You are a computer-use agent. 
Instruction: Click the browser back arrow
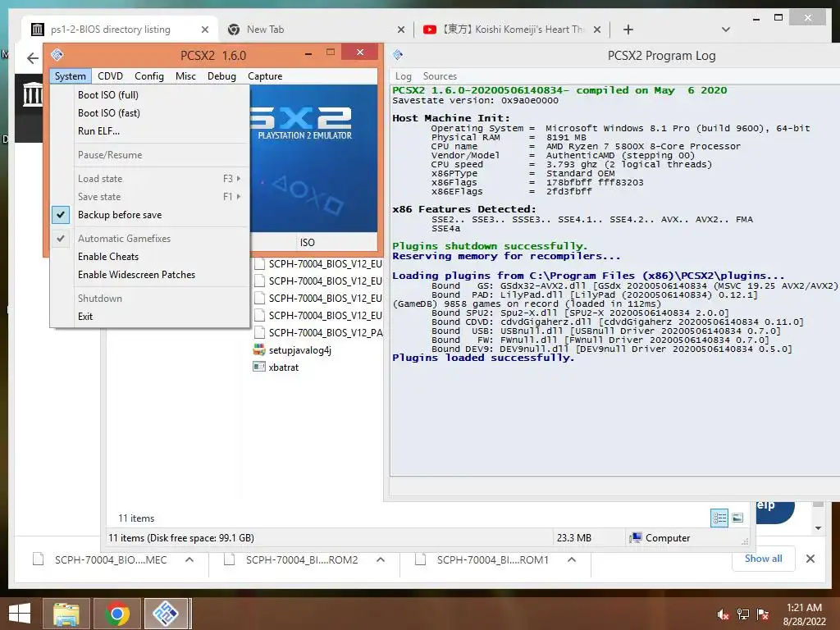click(33, 58)
